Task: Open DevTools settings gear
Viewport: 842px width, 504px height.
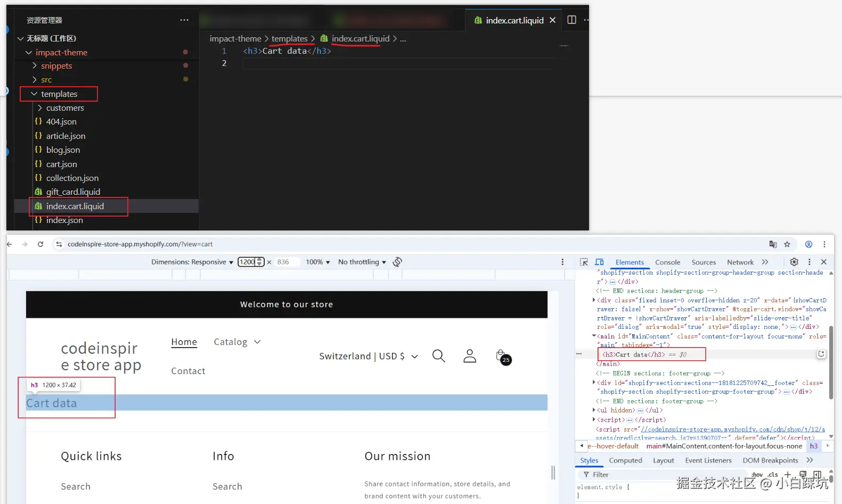Action: click(794, 262)
